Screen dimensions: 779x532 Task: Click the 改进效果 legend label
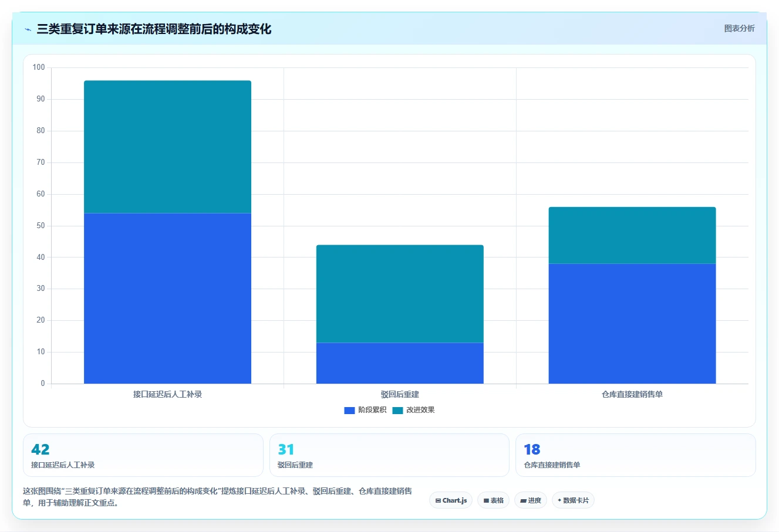[420, 410]
